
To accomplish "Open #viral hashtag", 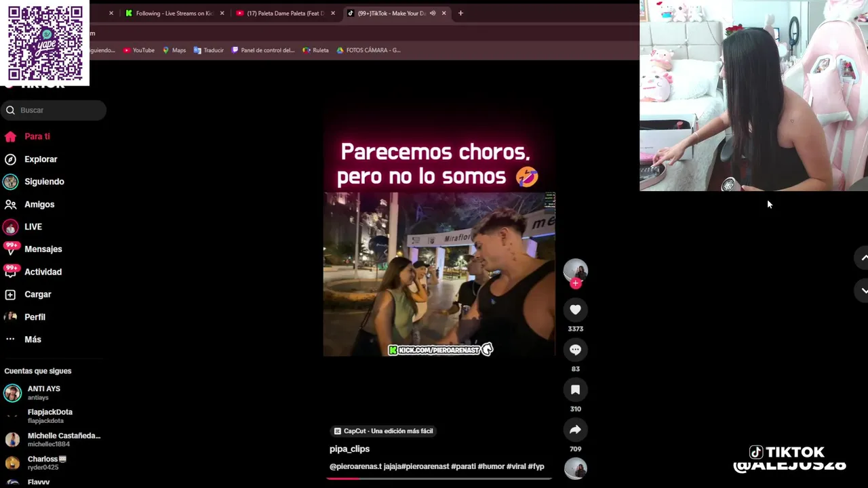I will tap(516, 466).
